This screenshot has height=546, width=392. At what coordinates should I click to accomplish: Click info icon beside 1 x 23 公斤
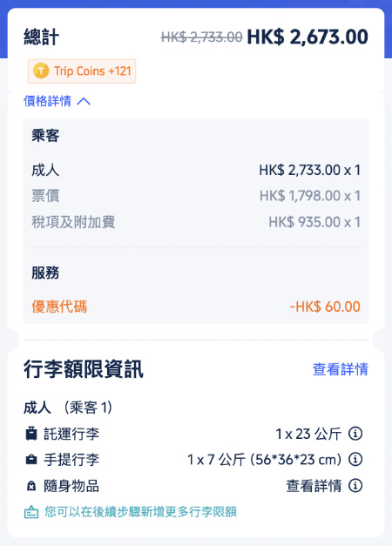(x=355, y=434)
